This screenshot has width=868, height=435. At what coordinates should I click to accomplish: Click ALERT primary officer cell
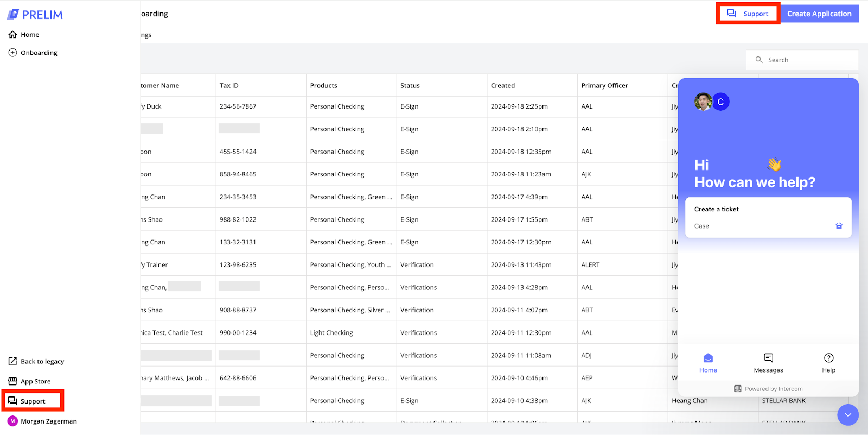(590, 265)
